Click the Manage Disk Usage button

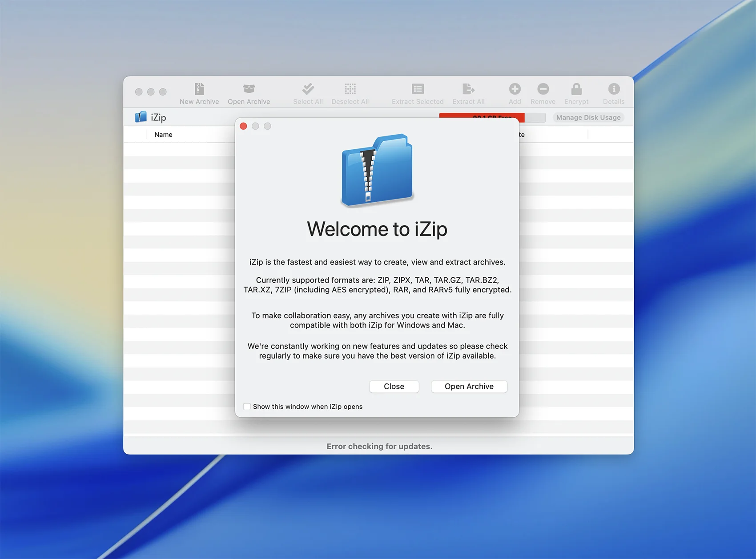tap(588, 117)
